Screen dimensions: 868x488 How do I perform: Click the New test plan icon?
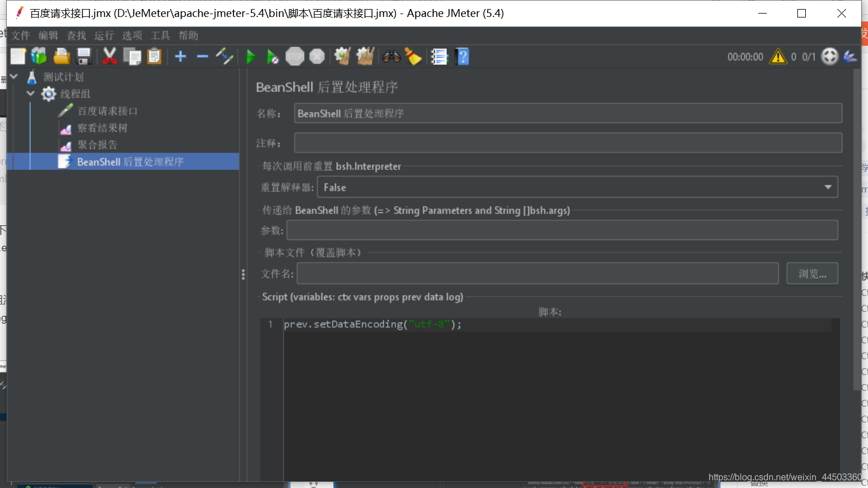18,56
